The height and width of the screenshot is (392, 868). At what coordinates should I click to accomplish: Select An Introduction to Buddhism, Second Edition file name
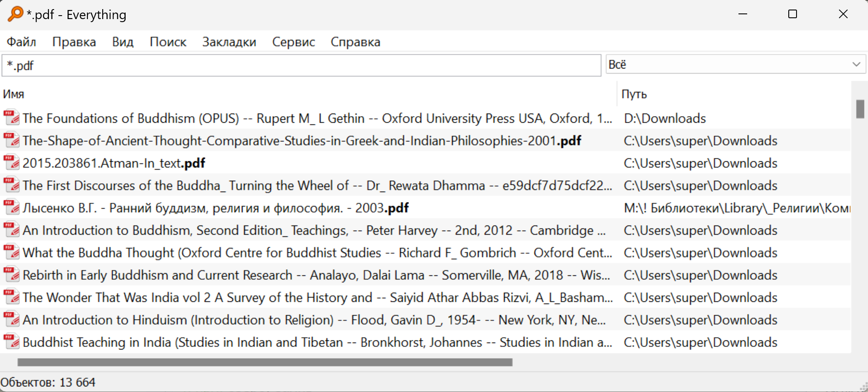pos(314,231)
